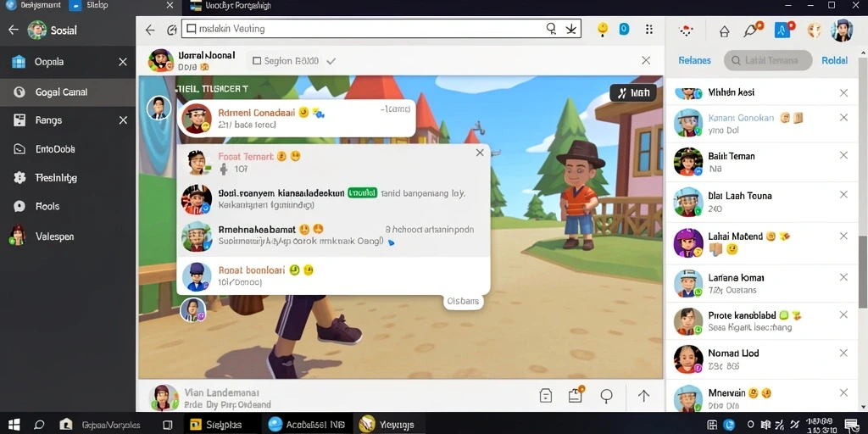This screenshot has width=868, height=434.
Task: Click the browser back arrow
Action: point(150,30)
